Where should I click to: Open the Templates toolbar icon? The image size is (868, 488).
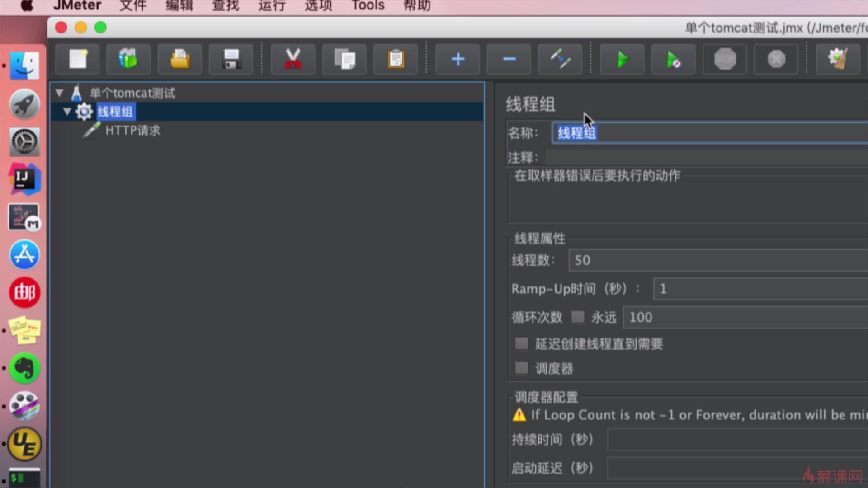128,59
